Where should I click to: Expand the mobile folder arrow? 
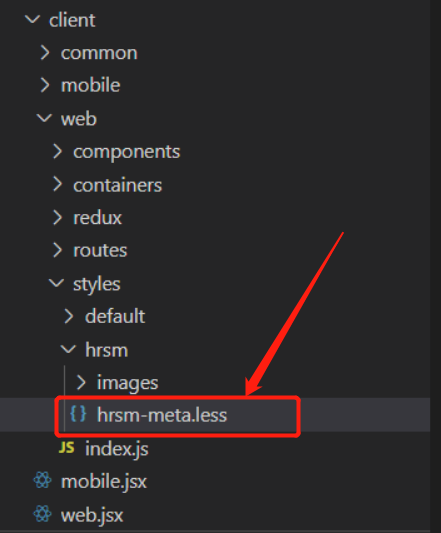point(45,85)
